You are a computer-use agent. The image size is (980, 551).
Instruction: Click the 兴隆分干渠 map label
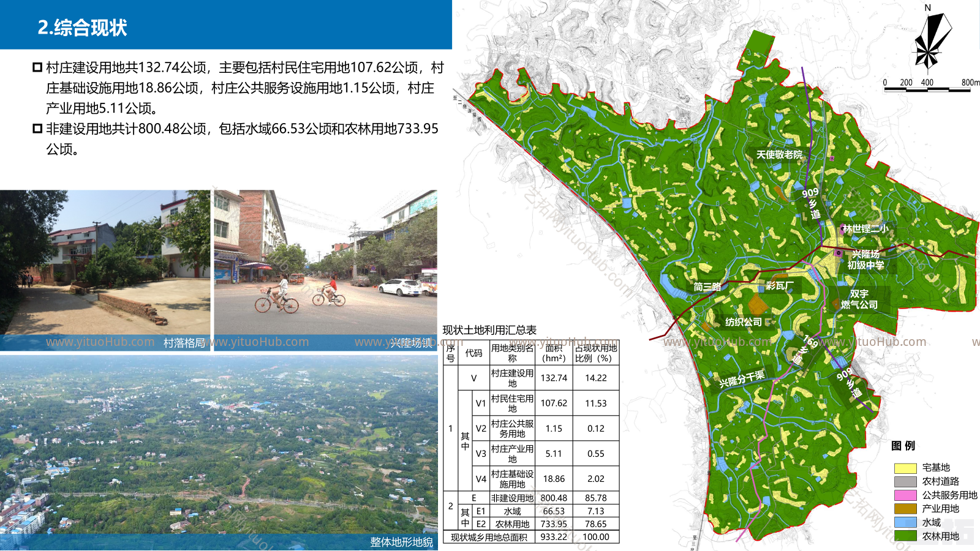[x=742, y=379]
